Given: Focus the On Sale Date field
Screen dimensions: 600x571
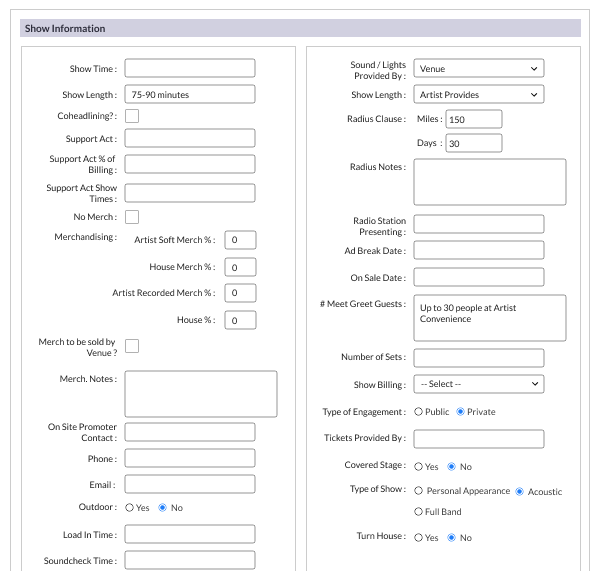Looking at the screenshot, I should pyautogui.click(x=478, y=277).
